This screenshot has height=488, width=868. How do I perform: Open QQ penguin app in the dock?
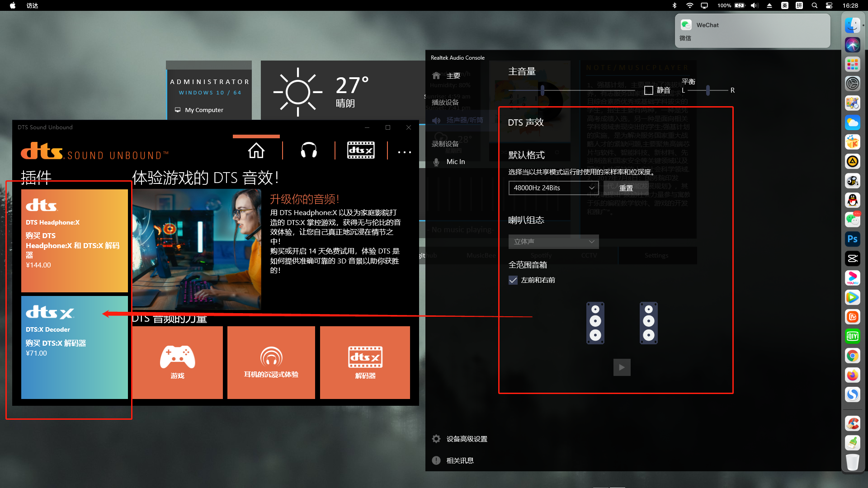853,200
